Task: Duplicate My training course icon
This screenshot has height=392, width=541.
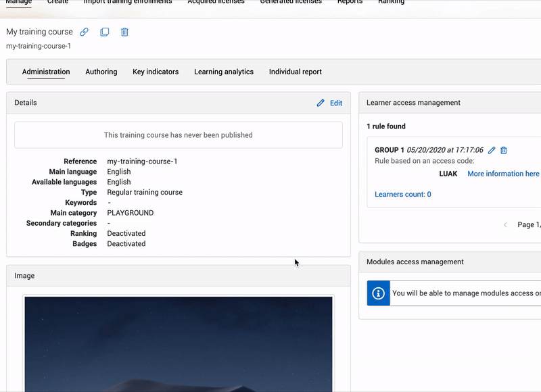Action: 105,32
